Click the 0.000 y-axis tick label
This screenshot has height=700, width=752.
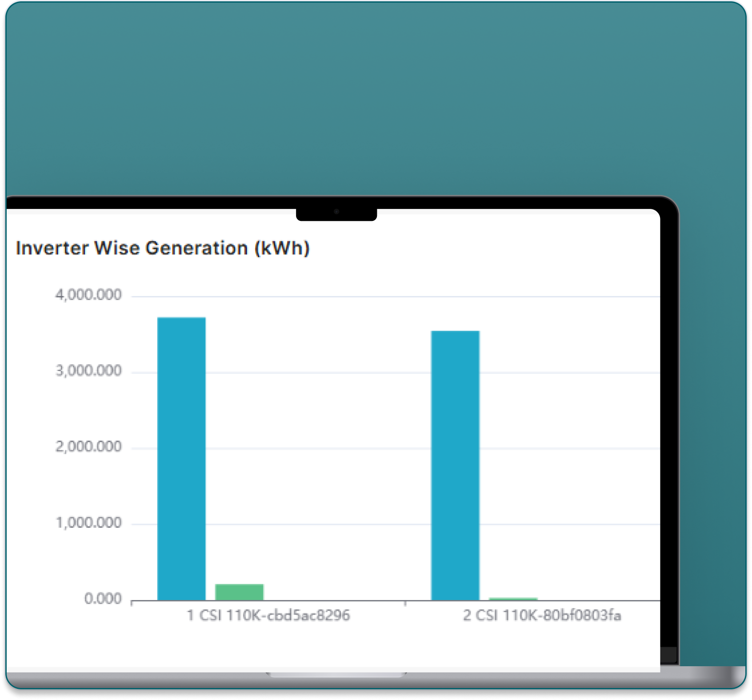tap(102, 597)
